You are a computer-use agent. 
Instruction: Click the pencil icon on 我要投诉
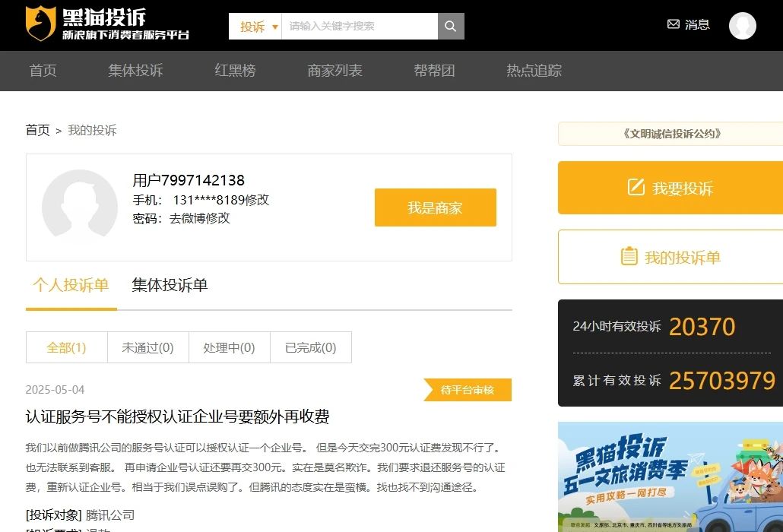tap(636, 187)
